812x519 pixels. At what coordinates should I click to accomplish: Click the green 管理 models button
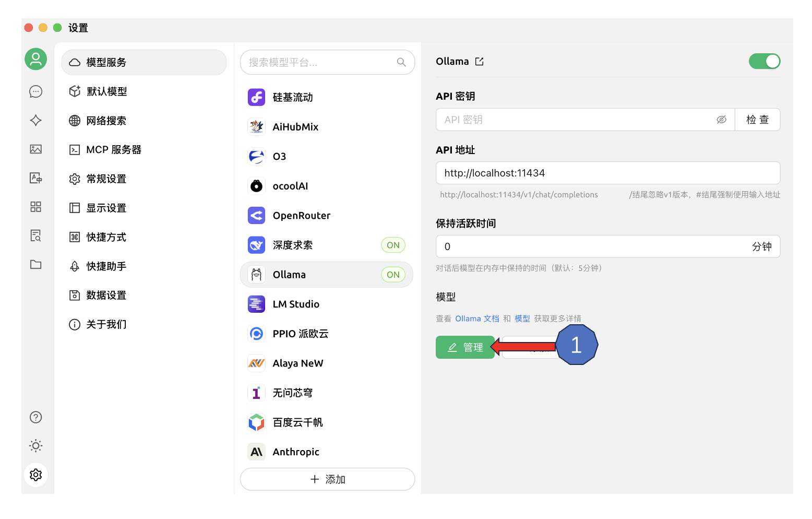[x=465, y=347]
